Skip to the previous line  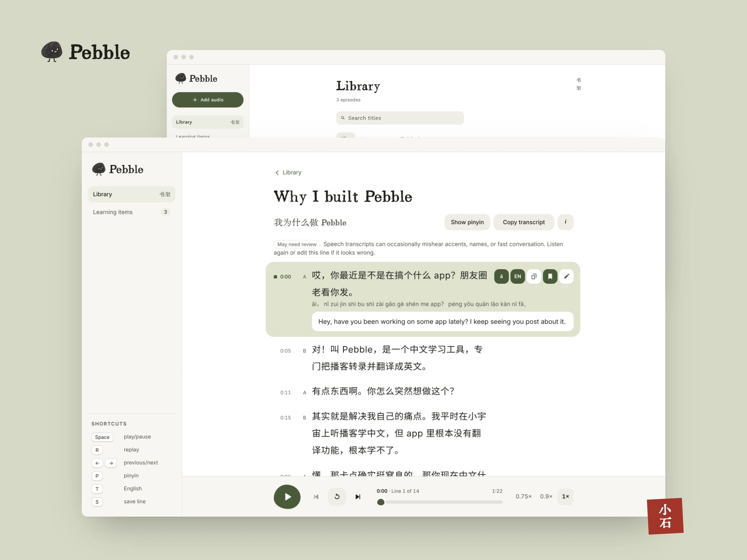click(x=316, y=497)
